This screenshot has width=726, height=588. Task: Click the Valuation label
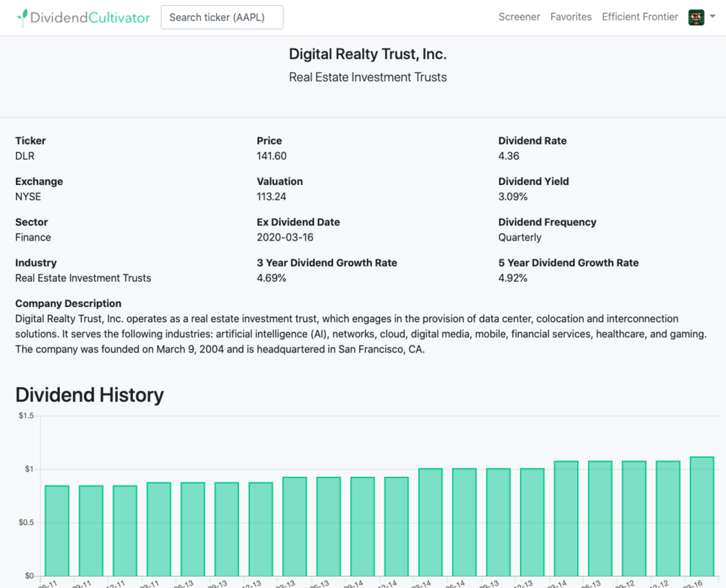pyautogui.click(x=280, y=181)
